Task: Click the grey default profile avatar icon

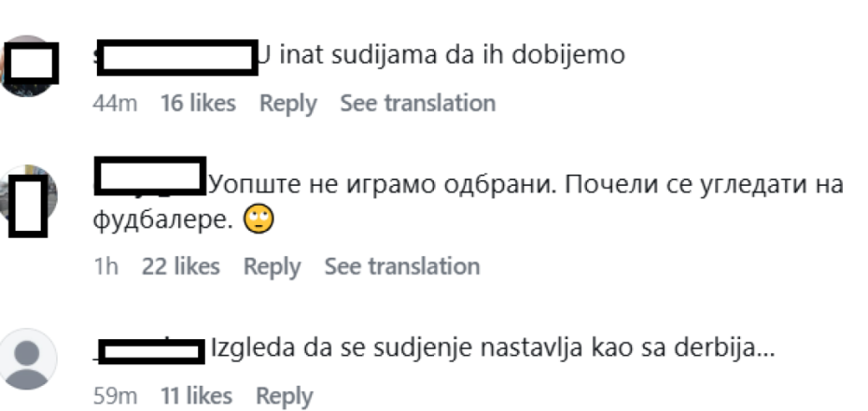Action: 31,360
